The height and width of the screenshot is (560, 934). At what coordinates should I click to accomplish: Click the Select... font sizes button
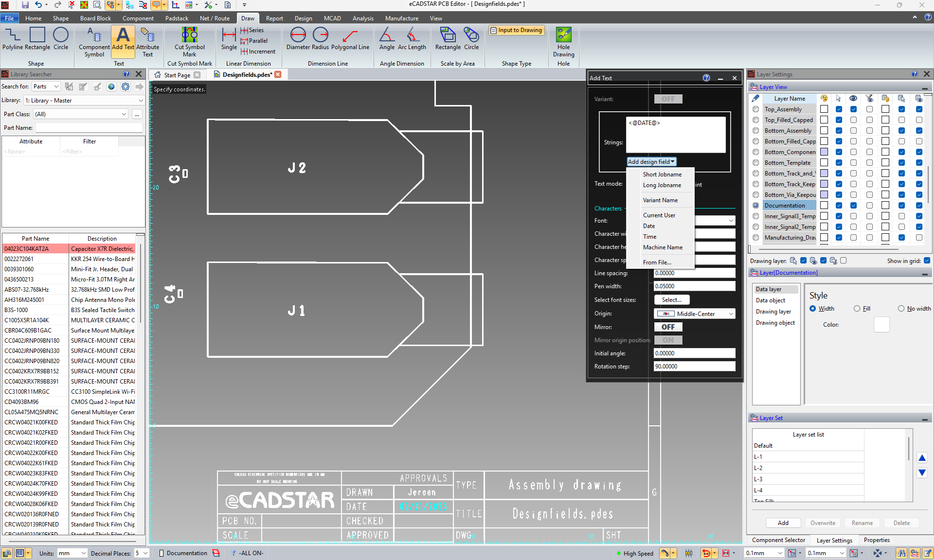(672, 300)
